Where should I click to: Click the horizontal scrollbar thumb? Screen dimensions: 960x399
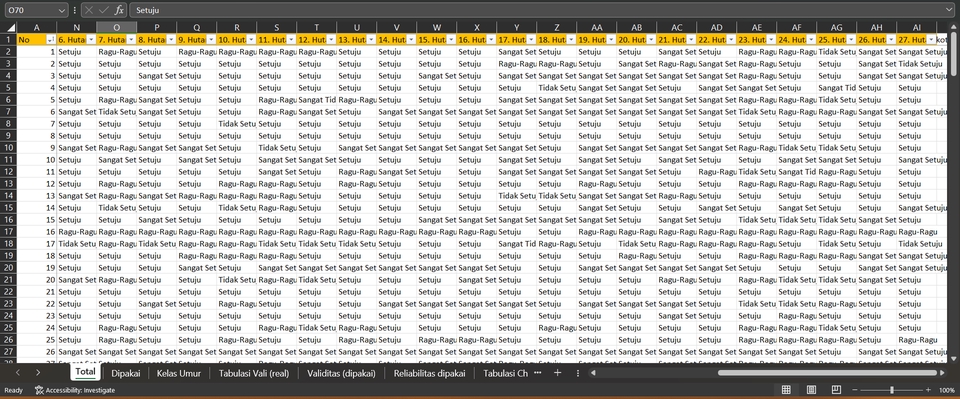click(827, 372)
